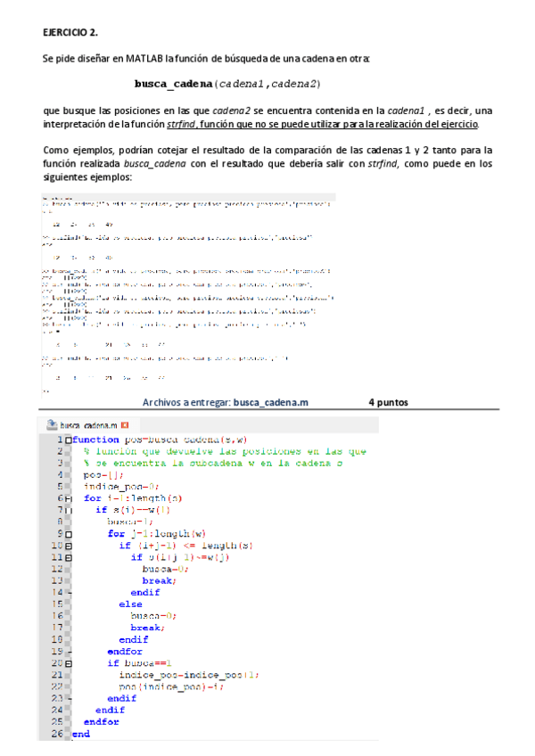Select the busca_cadena.m editor tab
This screenshot has height=756, width=535.
(x=87, y=425)
